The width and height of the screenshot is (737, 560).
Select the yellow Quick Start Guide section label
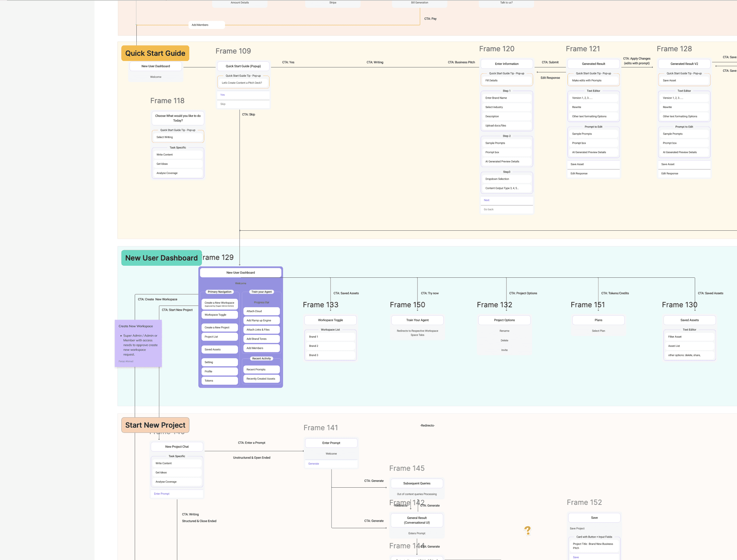[155, 53]
